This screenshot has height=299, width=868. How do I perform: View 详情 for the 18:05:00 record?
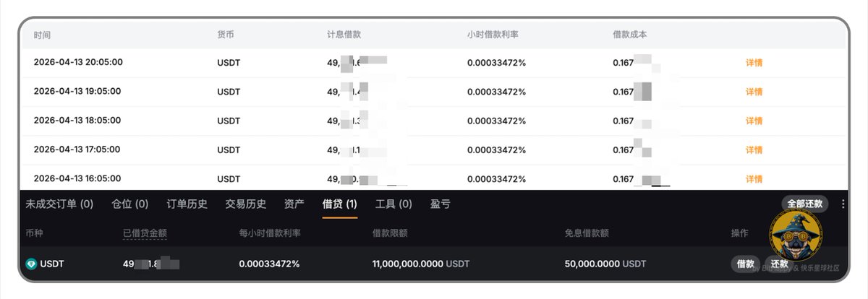(754, 121)
